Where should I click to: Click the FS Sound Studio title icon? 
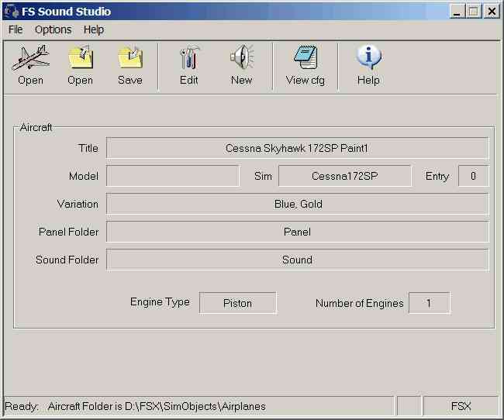coord(12,12)
